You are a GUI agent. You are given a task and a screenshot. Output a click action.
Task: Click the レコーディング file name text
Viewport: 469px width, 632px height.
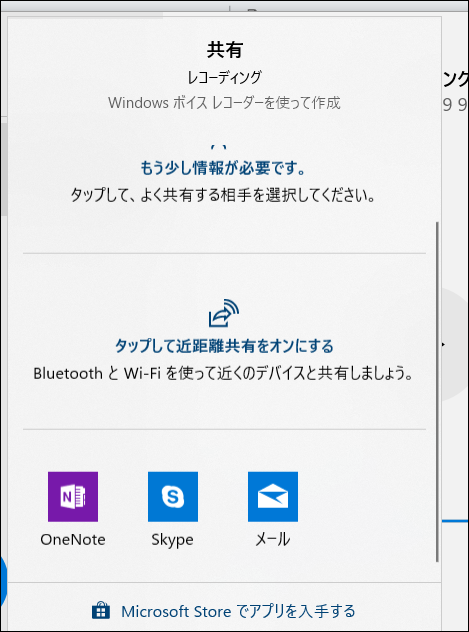pos(224,77)
